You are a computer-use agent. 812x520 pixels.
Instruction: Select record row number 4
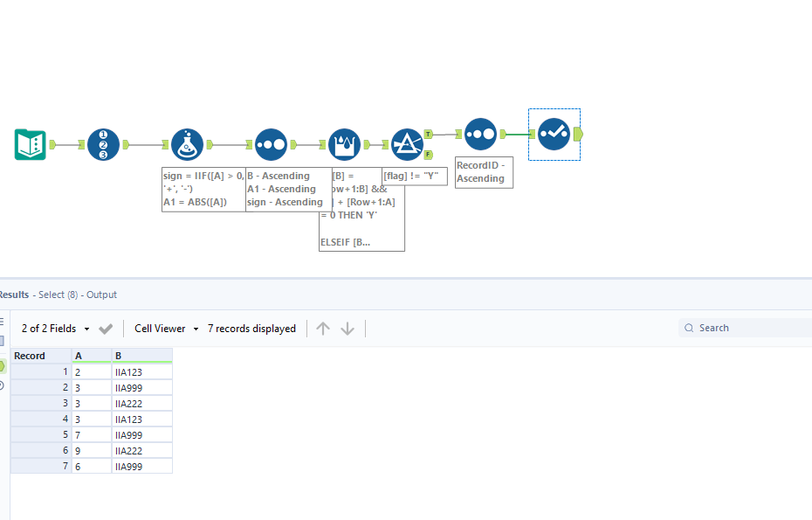pyautogui.click(x=41, y=419)
